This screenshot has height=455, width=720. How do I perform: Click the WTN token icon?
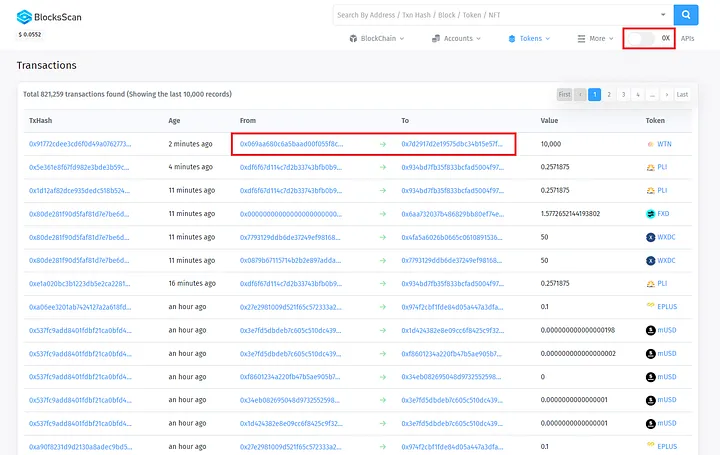click(x=650, y=144)
